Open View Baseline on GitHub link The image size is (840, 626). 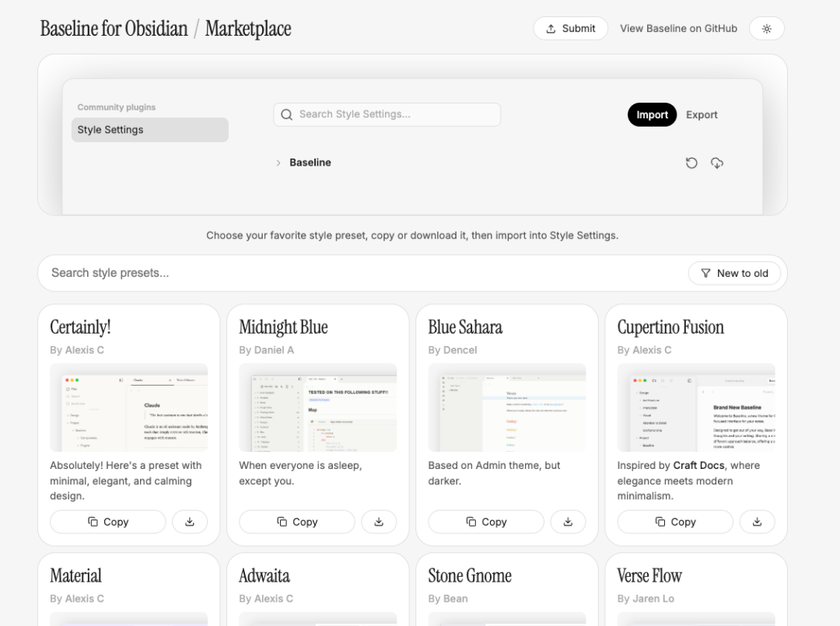[x=678, y=28]
